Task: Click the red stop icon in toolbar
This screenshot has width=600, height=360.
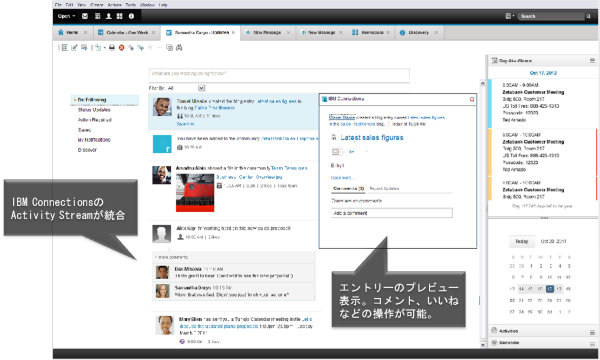Action: tap(121, 48)
